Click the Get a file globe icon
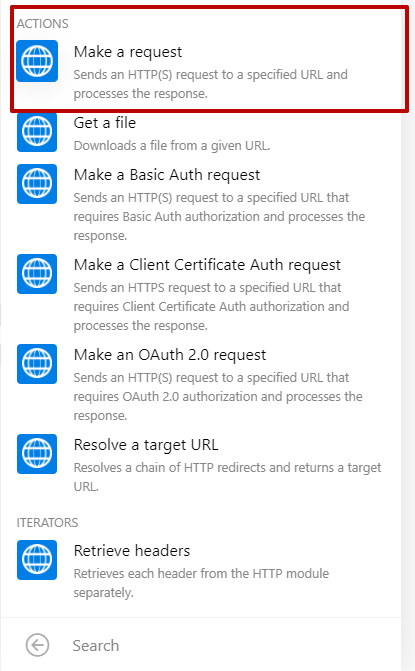415x671 pixels. pyautogui.click(x=37, y=132)
